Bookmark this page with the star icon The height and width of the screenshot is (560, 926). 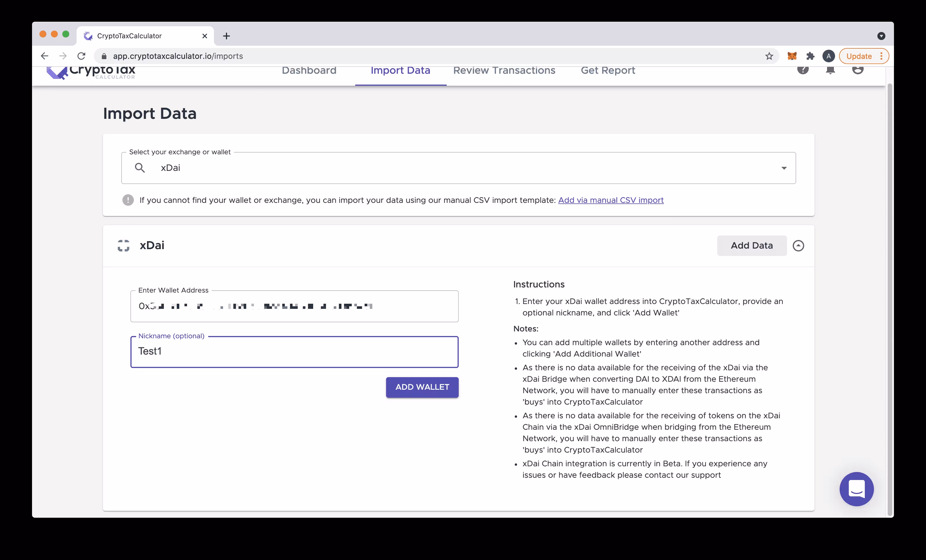(x=769, y=56)
